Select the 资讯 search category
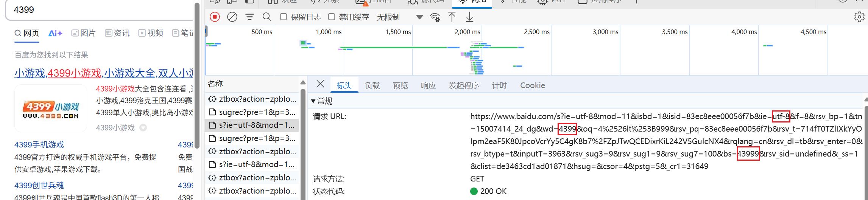 click(x=117, y=33)
